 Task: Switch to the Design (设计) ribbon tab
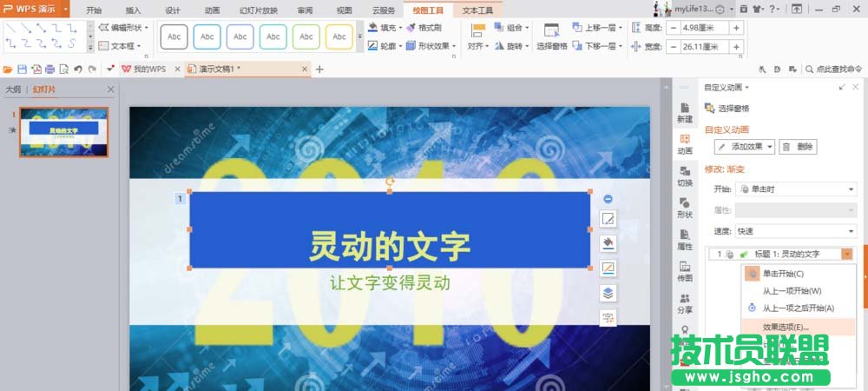click(173, 10)
